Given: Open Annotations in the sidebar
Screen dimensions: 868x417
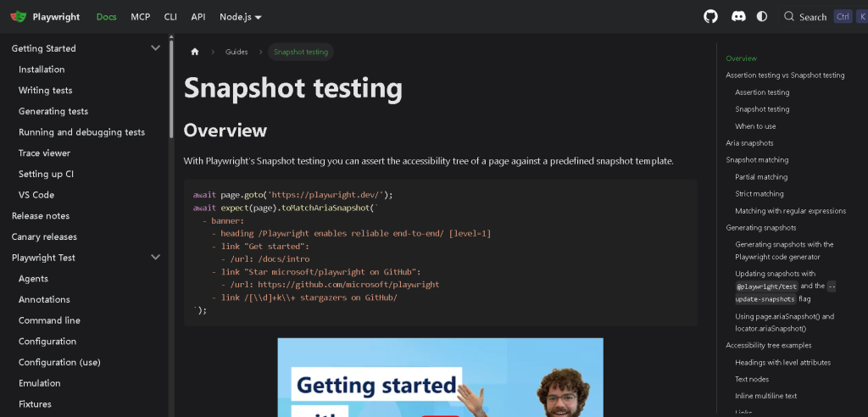Looking at the screenshot, I should coord(44,299).
